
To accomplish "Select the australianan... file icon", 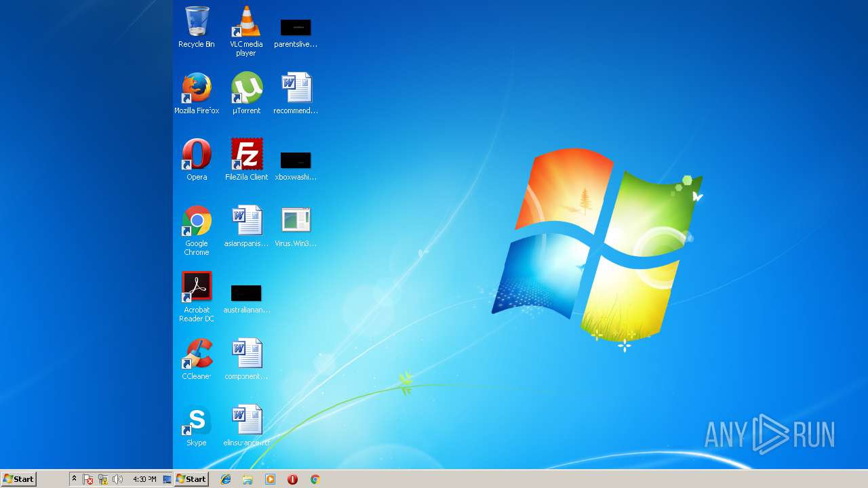I will click(246, 298).
